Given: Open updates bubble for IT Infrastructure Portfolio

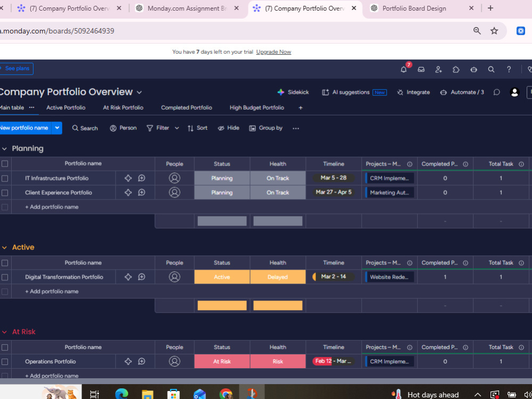Looking at the screenshot, I should pyautogui.click(x=142, y=178).
